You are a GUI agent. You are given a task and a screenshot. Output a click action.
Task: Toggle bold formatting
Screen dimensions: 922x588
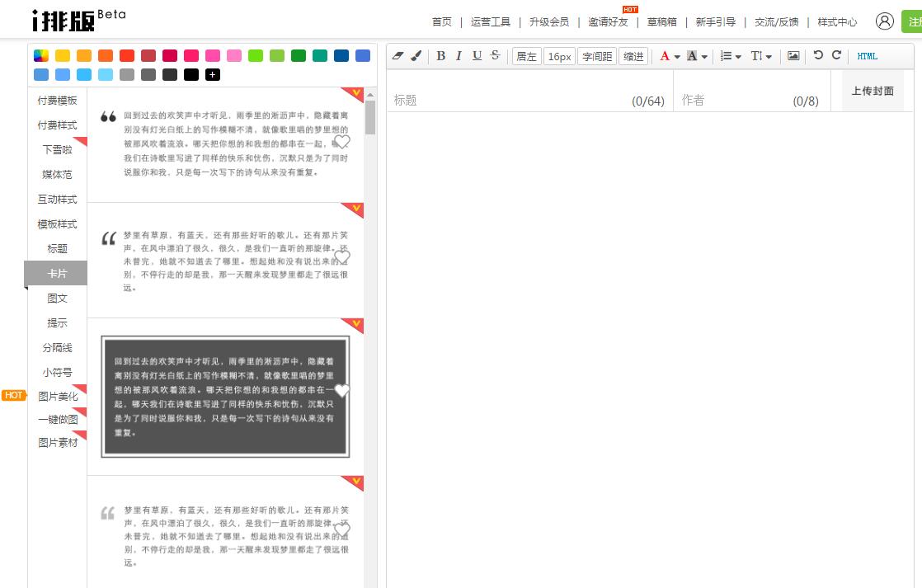[x=440, y=56]
